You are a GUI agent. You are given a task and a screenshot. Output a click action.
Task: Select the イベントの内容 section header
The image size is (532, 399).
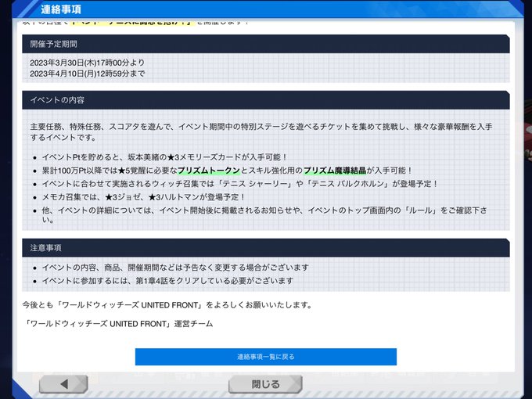pos(266,100)
